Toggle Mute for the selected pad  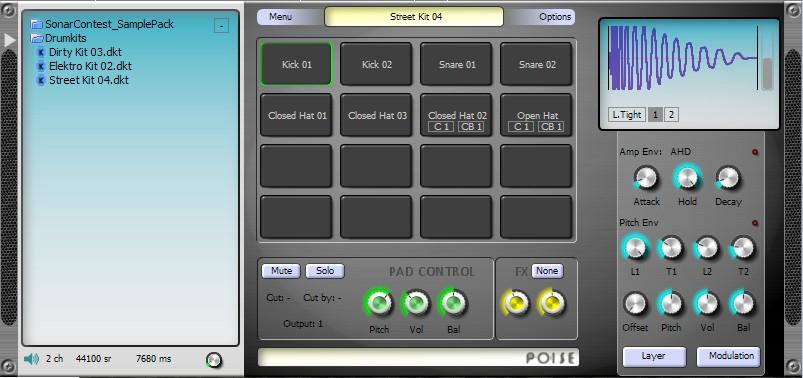point(281,271)
